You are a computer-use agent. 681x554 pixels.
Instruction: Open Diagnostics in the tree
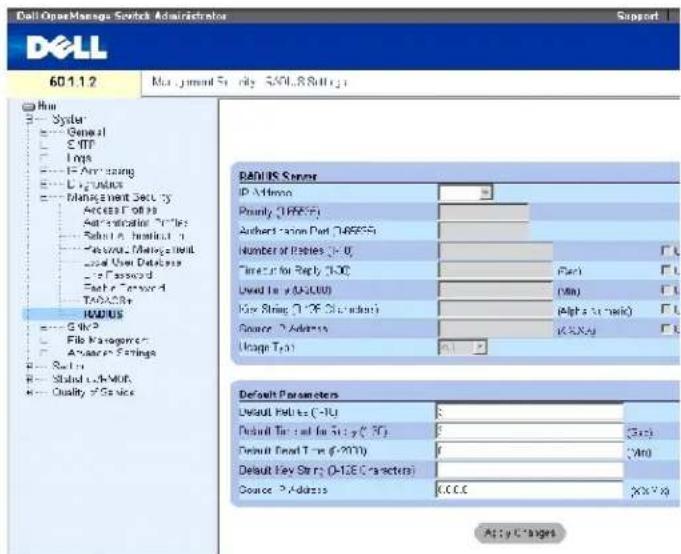coord(95,185)
